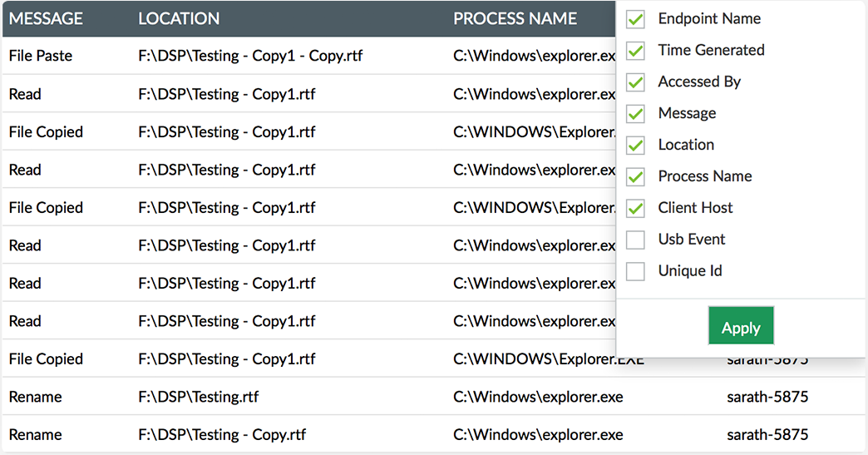The width and height of the screenshot is (868, 455).
Task: Sort by the MESSAGE column header
Action: pos(46,19)
